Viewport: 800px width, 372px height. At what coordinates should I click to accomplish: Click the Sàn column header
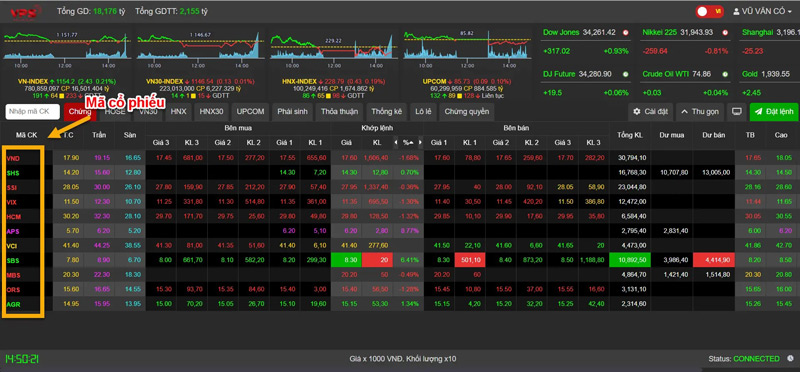pyautogui.click(x=130, y=135)
